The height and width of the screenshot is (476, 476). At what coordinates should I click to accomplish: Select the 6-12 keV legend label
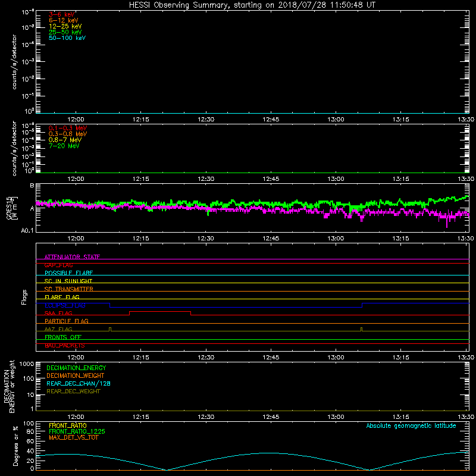coord(64,20)
